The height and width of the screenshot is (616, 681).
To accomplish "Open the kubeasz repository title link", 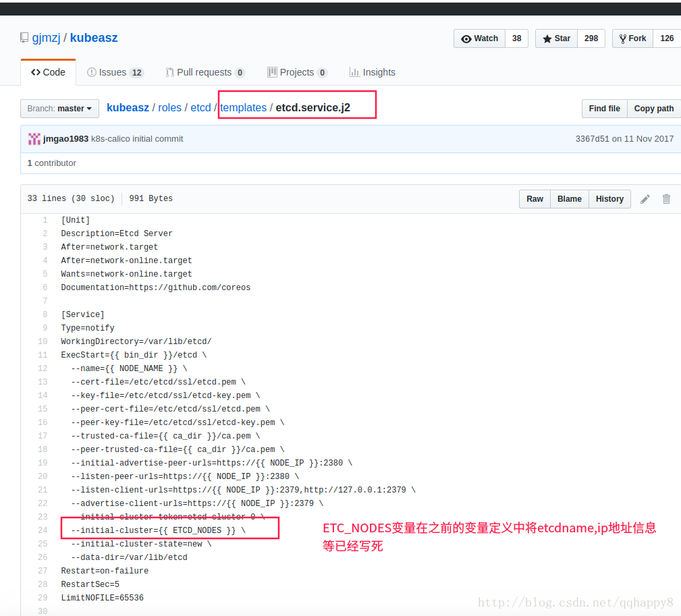I will click(x=94, y=38).
